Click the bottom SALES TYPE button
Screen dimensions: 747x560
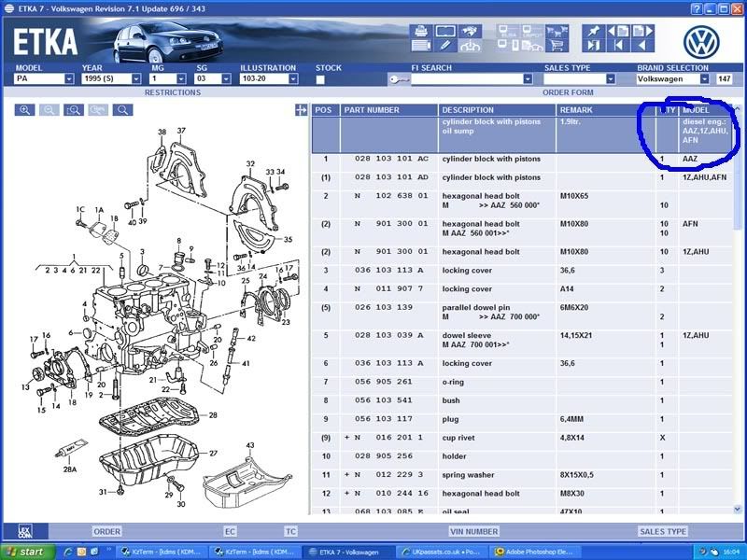click(663, 531)
